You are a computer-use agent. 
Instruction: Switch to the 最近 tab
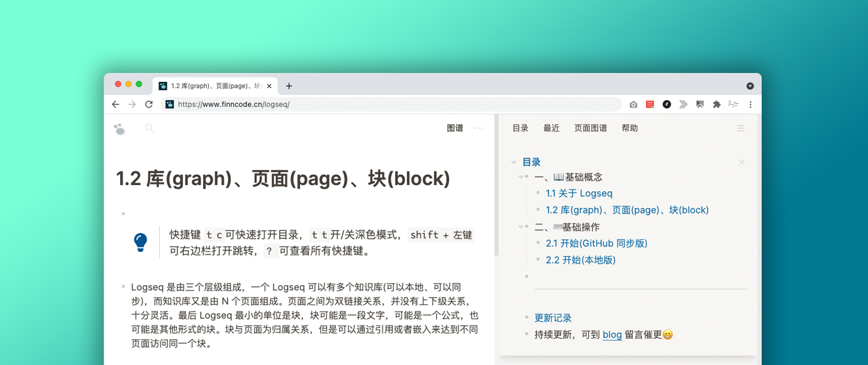coord(552,128)
